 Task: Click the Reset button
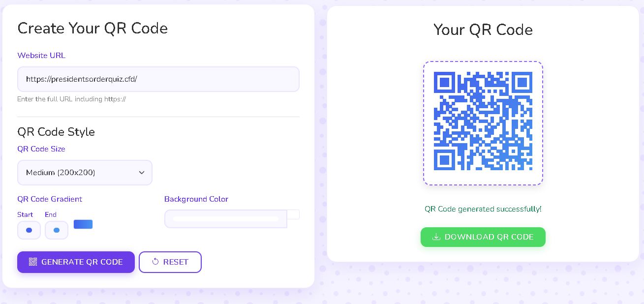[170, 262]
